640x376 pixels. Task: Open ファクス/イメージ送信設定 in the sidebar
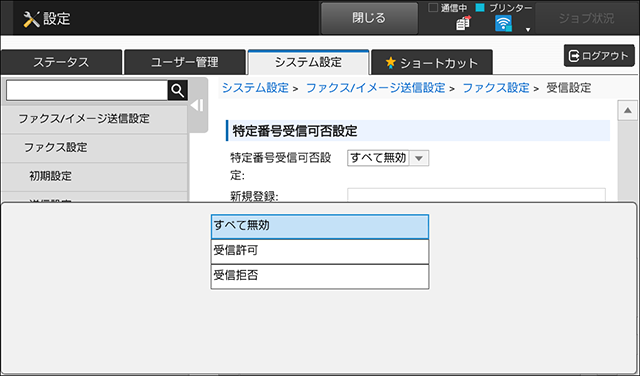coord(94,119)
